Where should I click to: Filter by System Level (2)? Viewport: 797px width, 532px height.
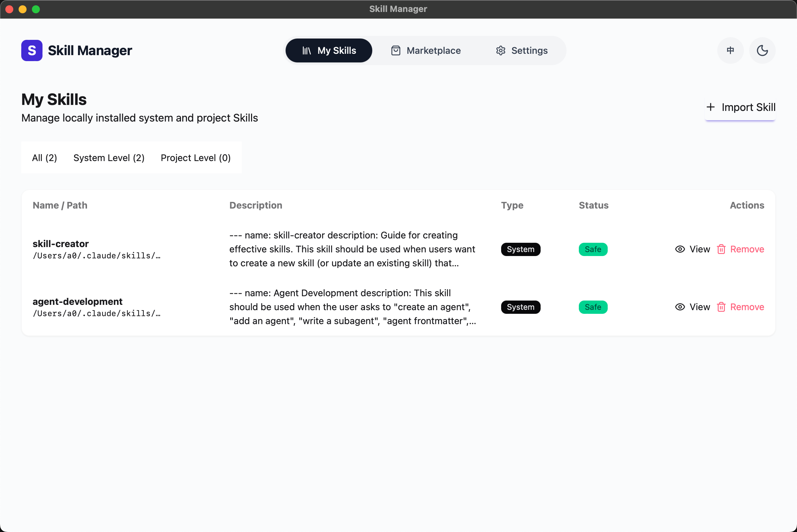[x=109, y=158]
